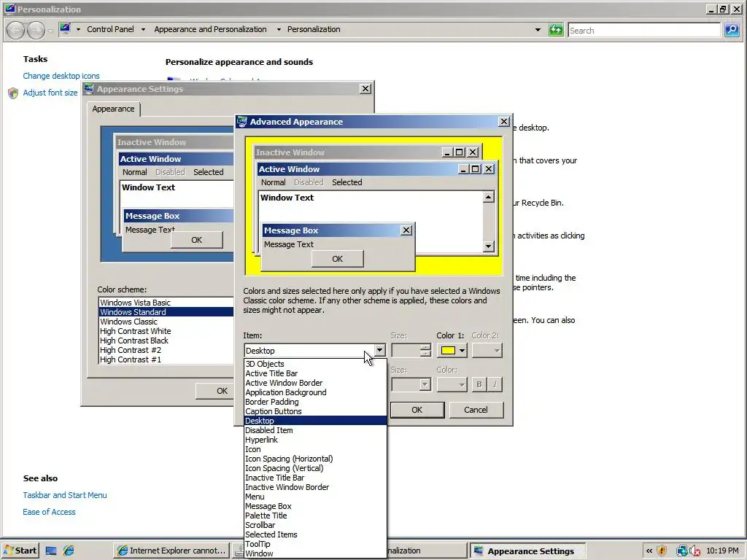Expand dropdown arrow after Control Panel
Viewport: 747px width, 560px height.
(x=143, y=29)
